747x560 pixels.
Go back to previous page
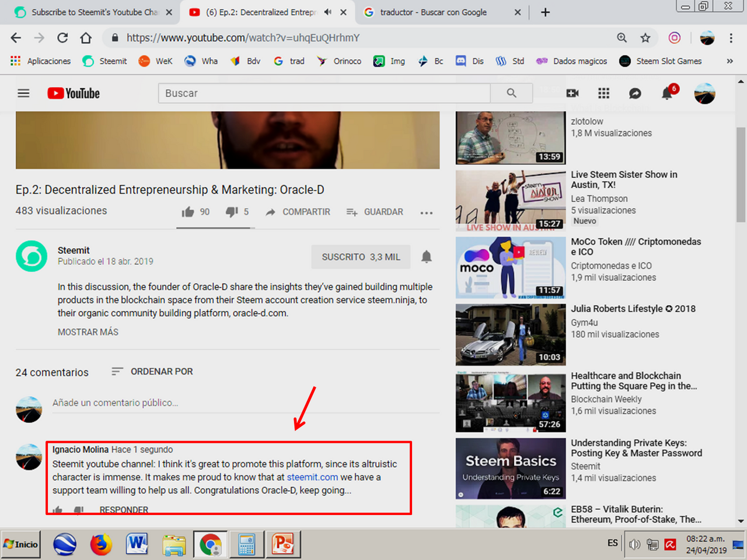[x=16, y=38]
